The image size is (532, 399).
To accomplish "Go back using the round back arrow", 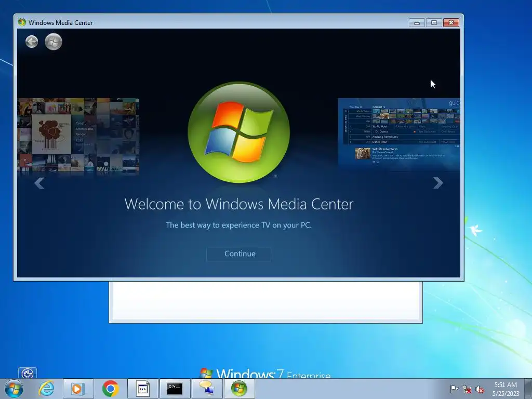I will click(32, 42).
